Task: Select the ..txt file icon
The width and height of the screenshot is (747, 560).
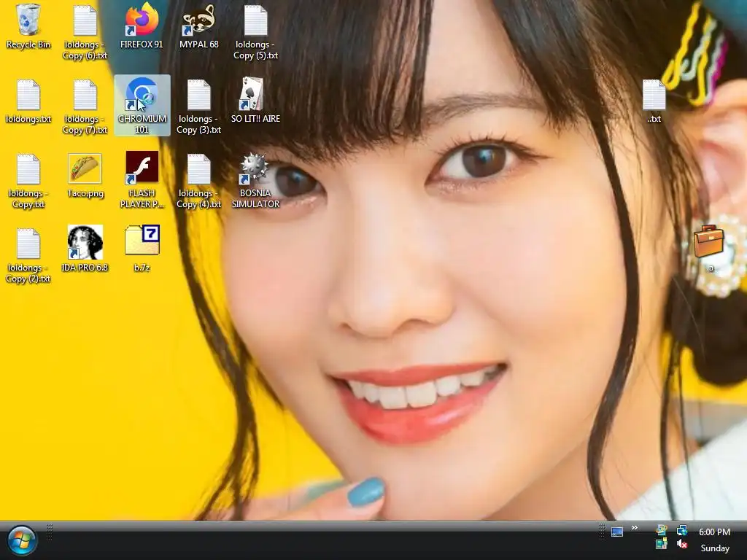Action: coord(654,101)
